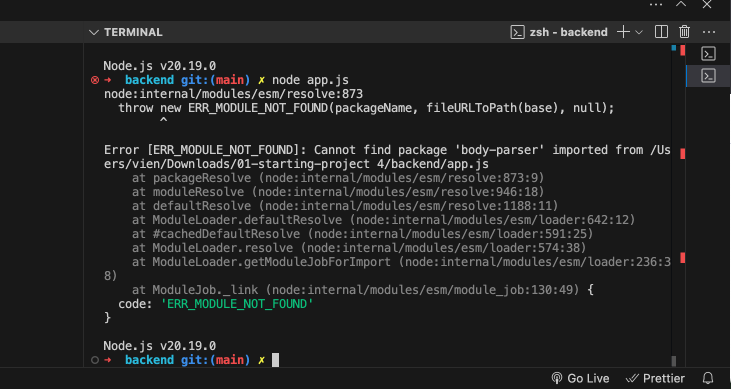Click the 'node app.js' command text
Viewport: 731px width, 389px height.
[x=310, y=80]
